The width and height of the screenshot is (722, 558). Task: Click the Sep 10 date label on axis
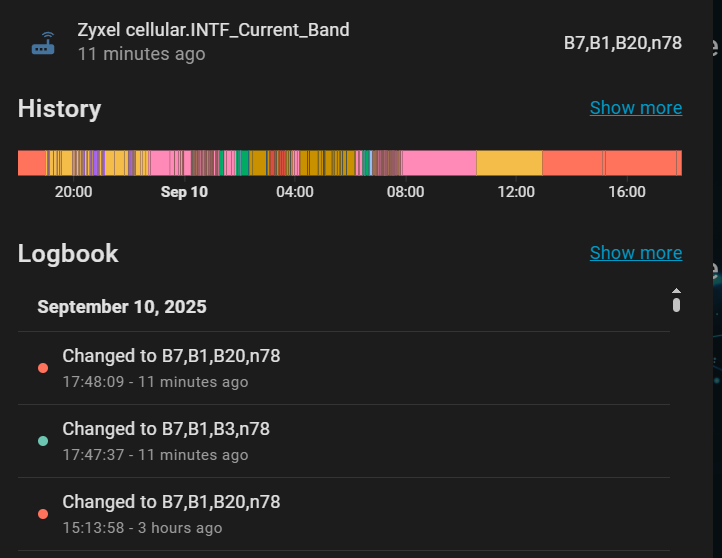(x=184, y=192)
